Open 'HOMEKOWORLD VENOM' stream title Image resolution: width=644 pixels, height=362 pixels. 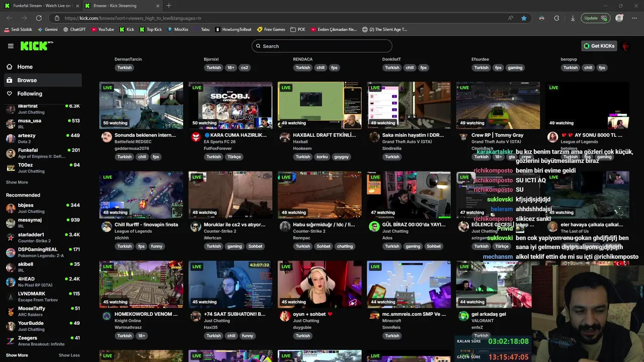[146, 314]
